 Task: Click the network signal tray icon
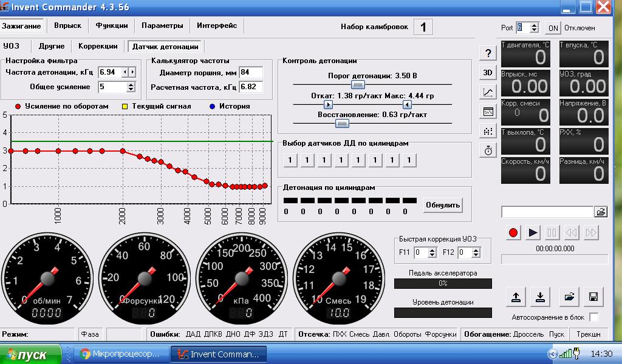[565, 354]
